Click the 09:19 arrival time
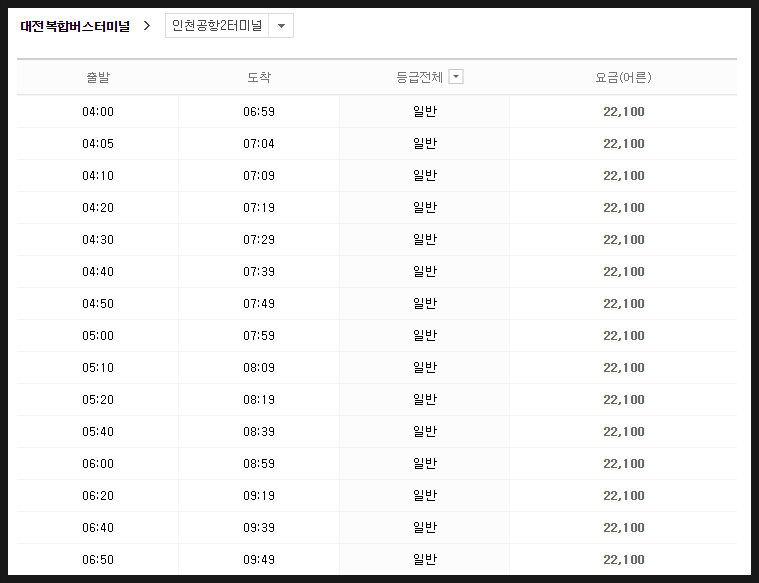Viewport: 759px width, 583px height. click(259, 495)
